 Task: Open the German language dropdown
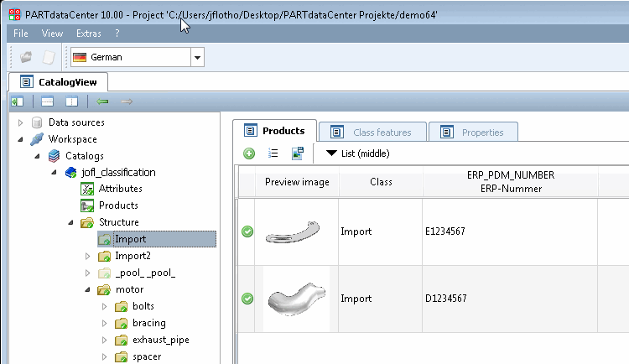pos(198,58)
